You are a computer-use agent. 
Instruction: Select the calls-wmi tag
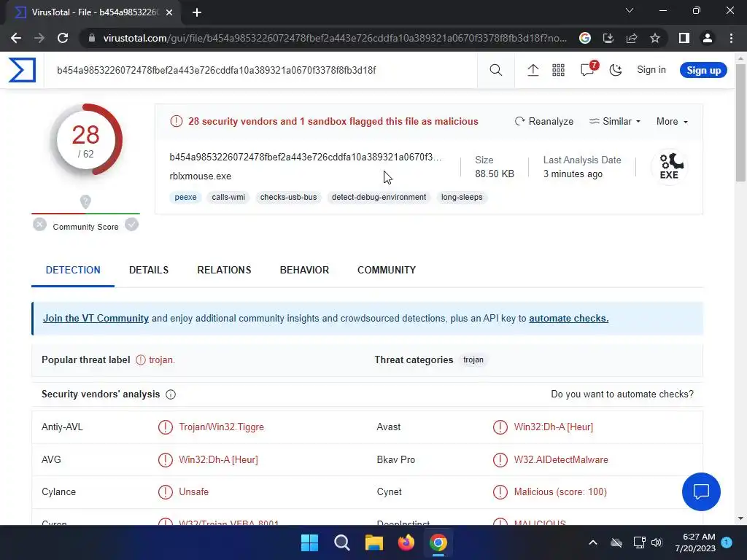[x=228, y=197]
